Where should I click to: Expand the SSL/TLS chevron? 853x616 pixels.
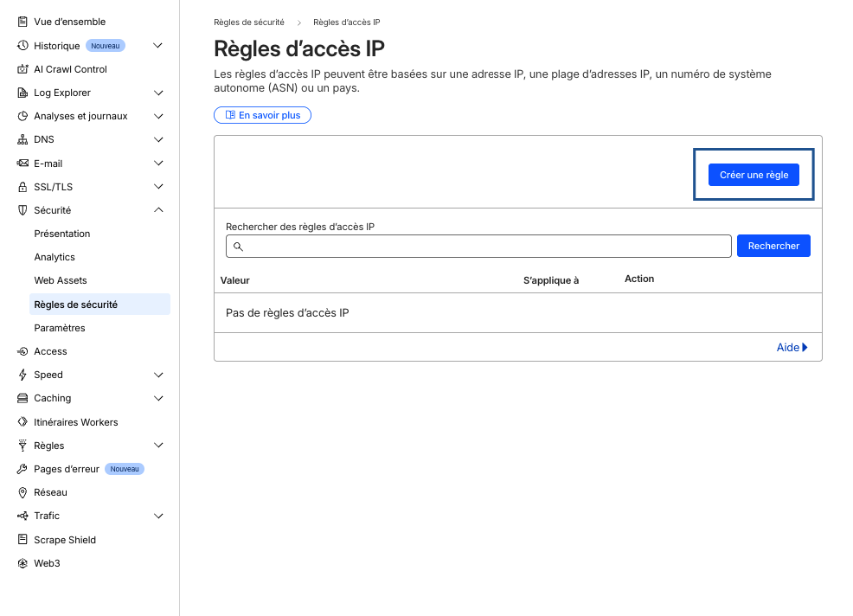(158, 187)
